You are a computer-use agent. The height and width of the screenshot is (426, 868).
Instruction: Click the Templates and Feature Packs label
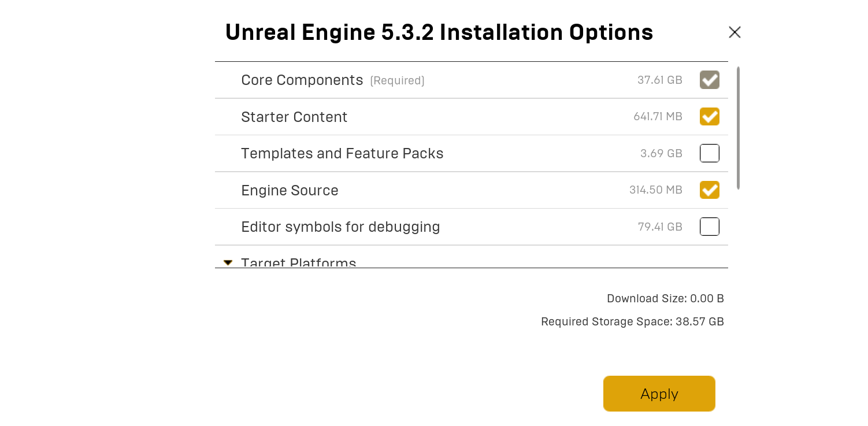[342, 153]
